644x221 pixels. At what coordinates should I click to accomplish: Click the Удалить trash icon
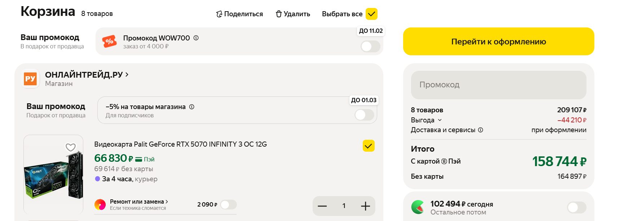pyautogui.click(x=278, y=14)
